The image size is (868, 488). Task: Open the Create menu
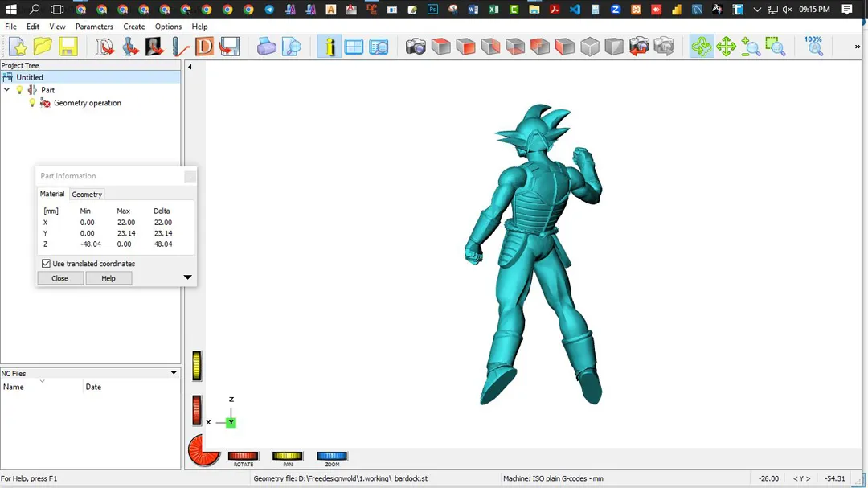134,27
